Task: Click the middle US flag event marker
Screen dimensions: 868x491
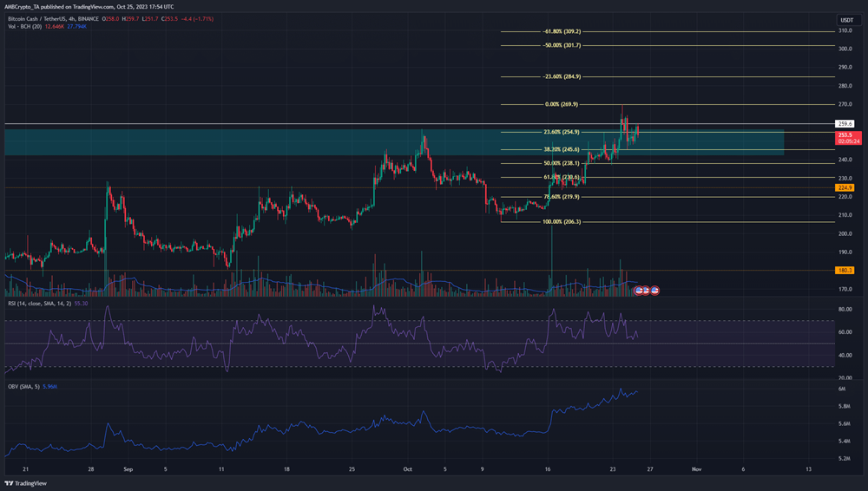Action: 646,290
